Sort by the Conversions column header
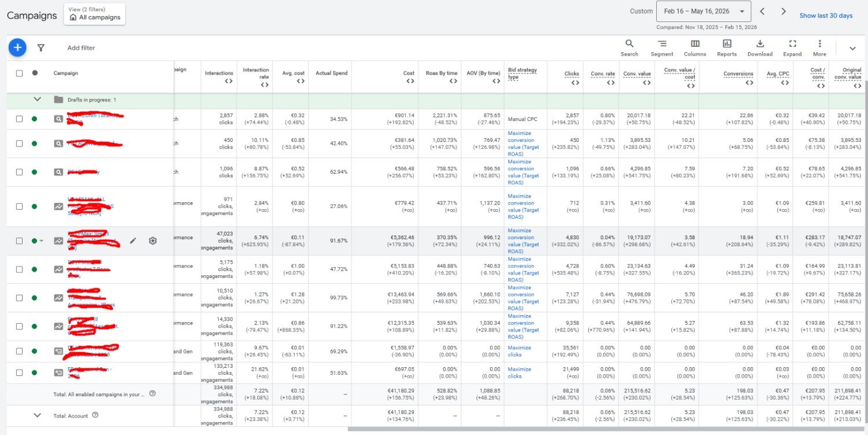The width and height of the screenshot is (868, 435). (x=738, y=74)
